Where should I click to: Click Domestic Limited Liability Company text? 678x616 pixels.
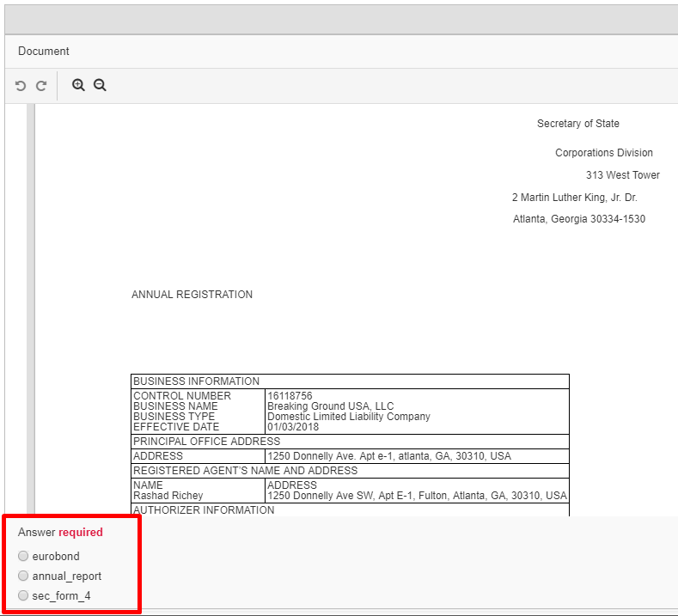[x=349, y=417]
